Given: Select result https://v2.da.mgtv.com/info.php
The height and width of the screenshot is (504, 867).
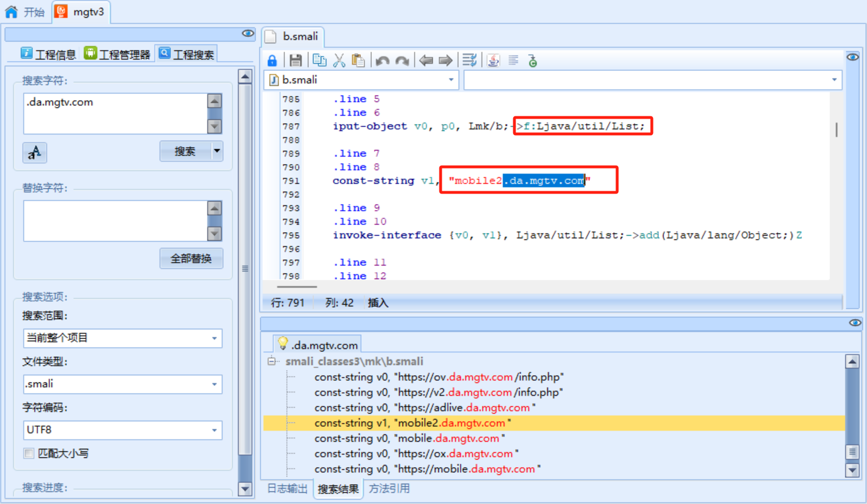Looking at the screenshot, I should pyautogui.click(x=439, y=392).
